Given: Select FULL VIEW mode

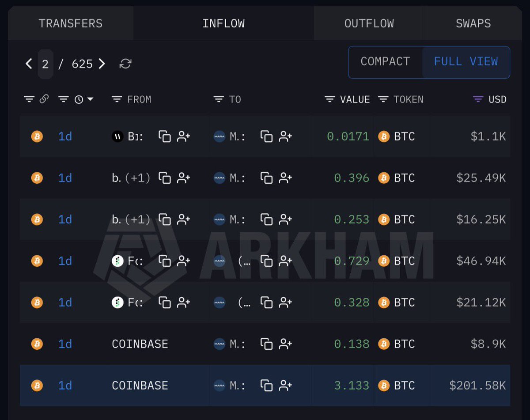Looking at the screenshot, I should [x=466, y=61].
